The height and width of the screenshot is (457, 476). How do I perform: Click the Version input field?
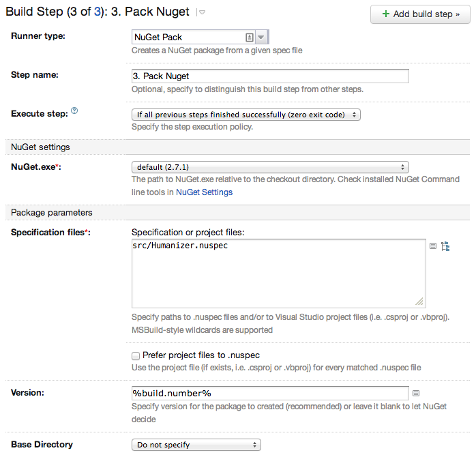pos(270,394)
